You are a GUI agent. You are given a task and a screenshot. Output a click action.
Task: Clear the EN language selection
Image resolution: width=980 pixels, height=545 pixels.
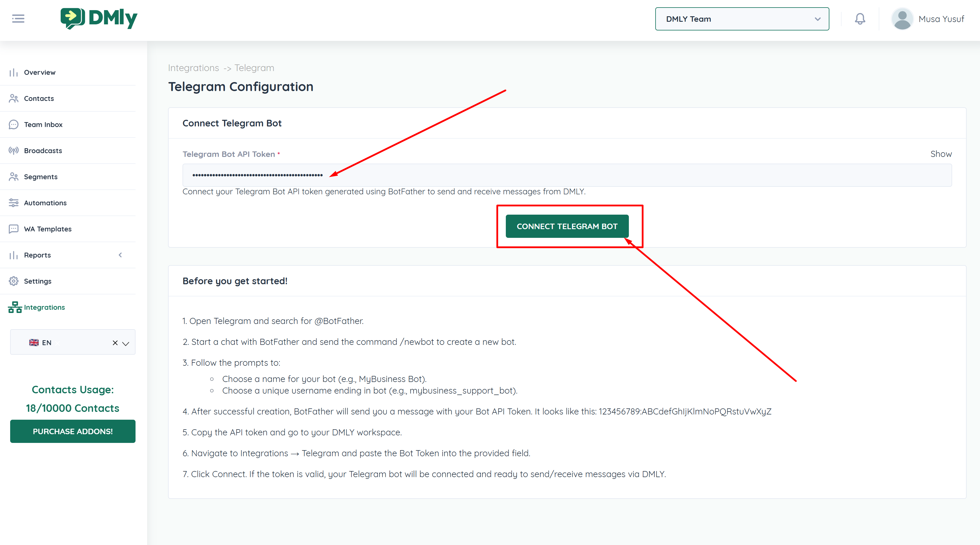coord(115,343)
